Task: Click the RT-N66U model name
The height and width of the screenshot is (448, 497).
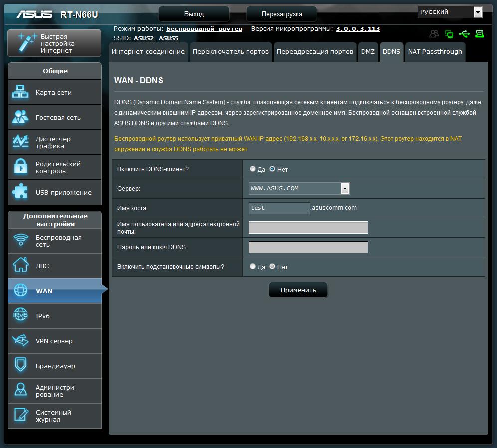Action: 79,15
